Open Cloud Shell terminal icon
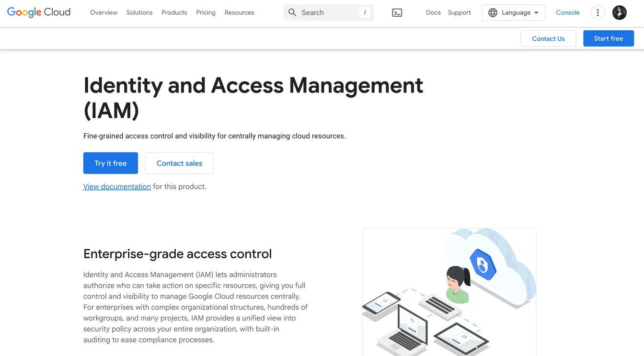Viewport: 644px width, 356px height. (397, 13)
